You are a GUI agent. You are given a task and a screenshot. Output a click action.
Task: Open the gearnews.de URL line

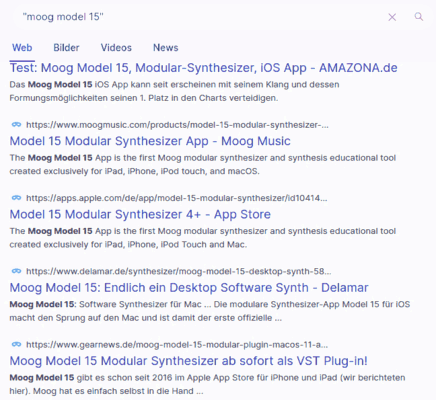tap(177, 345)
